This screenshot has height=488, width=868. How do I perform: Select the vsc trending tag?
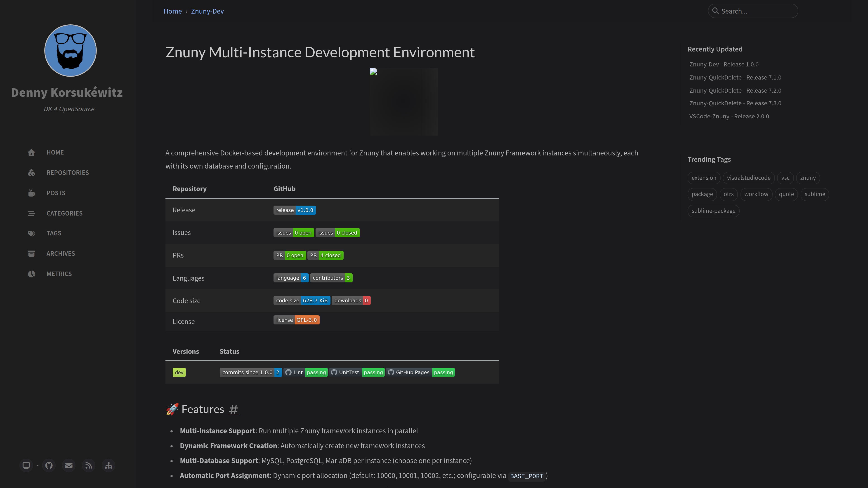785,178
